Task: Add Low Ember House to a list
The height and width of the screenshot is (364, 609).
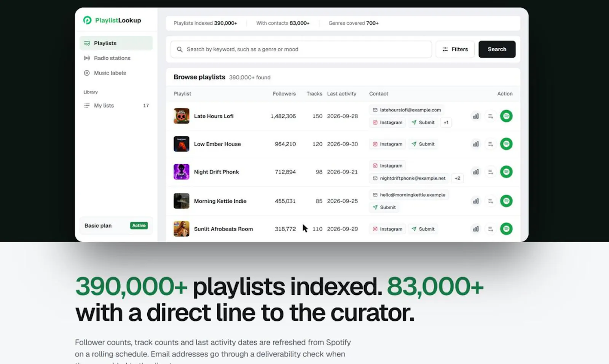Action: tap(491, 144)
